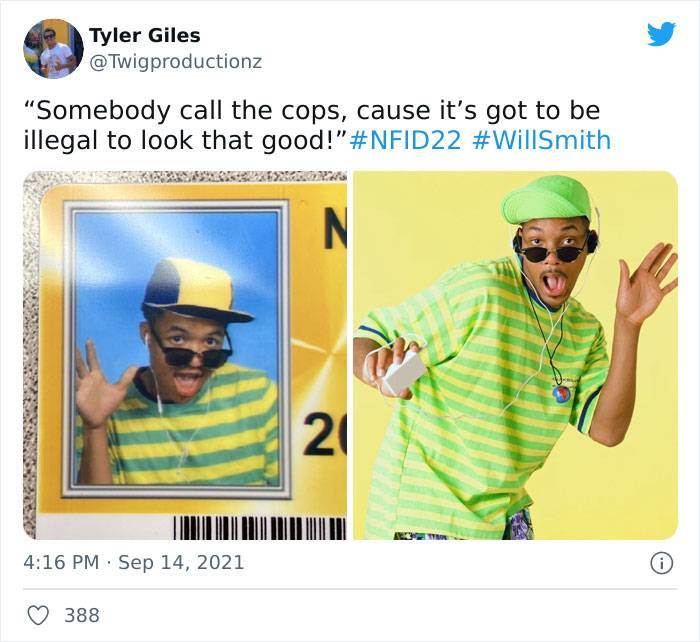
Task: View the 388 likes count
Action: pos(82,615)
